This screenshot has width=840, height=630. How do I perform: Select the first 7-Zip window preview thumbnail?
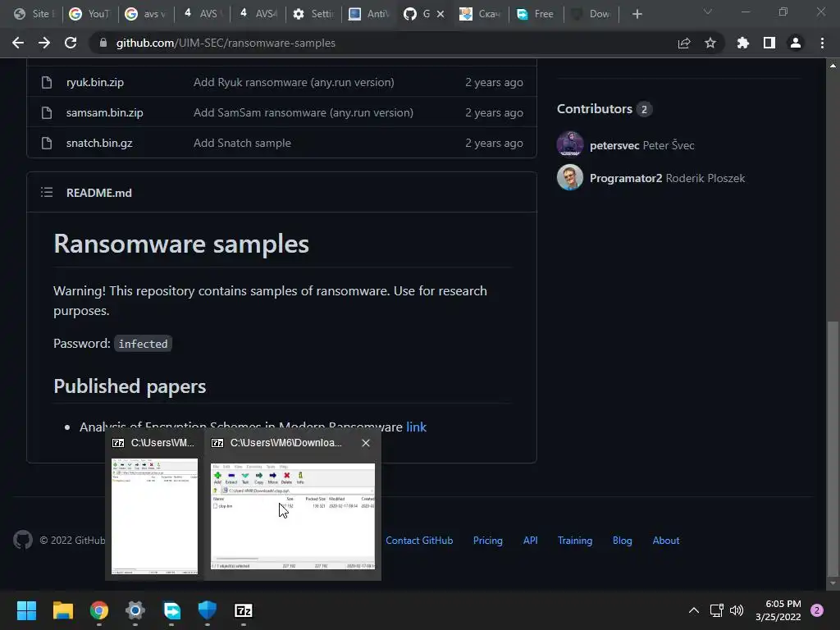click(154, 516)
